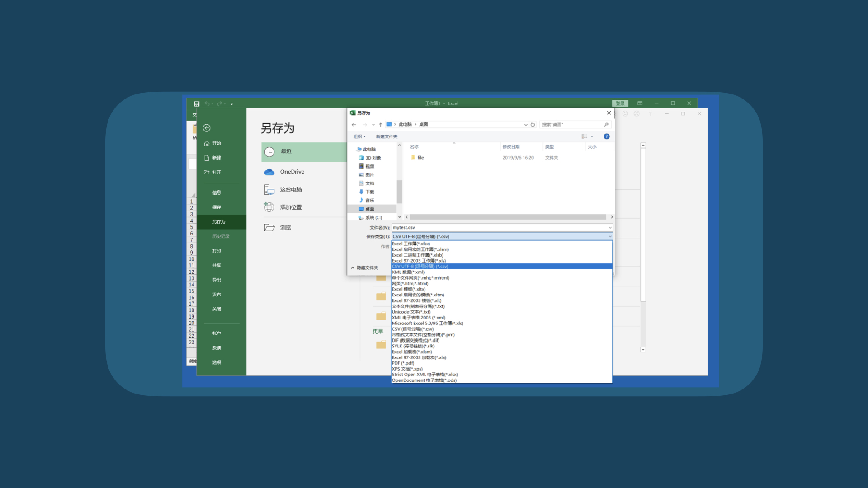Select 下载 in the navigation tree

[367, 192]
